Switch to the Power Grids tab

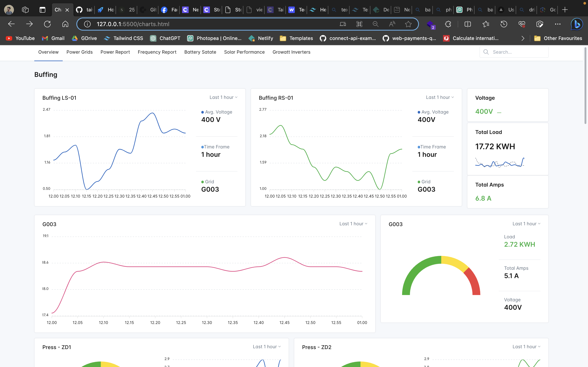79,52
